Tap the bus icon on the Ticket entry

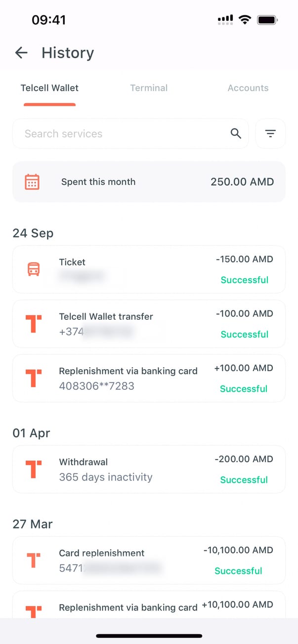[34, 269]
